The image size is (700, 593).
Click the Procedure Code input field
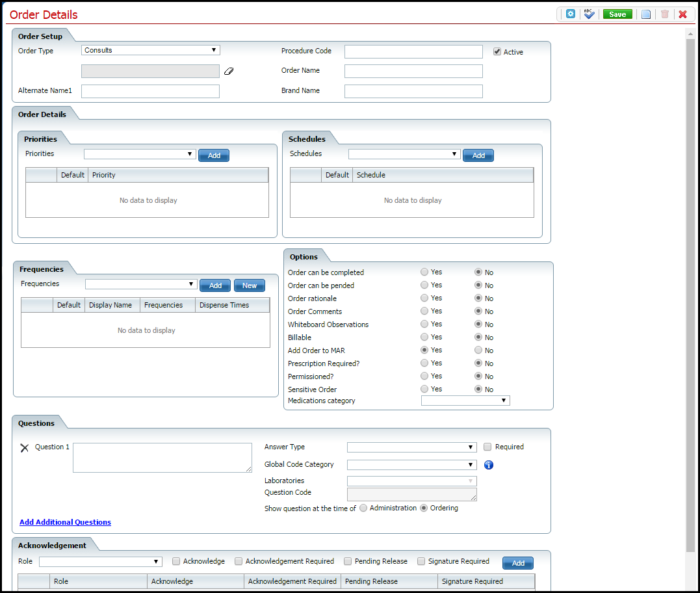[x=413, y=51]
